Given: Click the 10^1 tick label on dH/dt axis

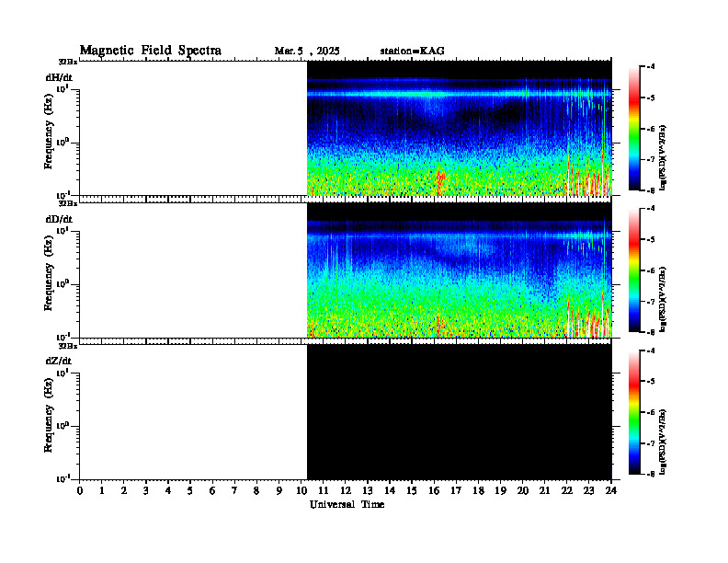Looking at the screenshot, I should coord(63,88).
